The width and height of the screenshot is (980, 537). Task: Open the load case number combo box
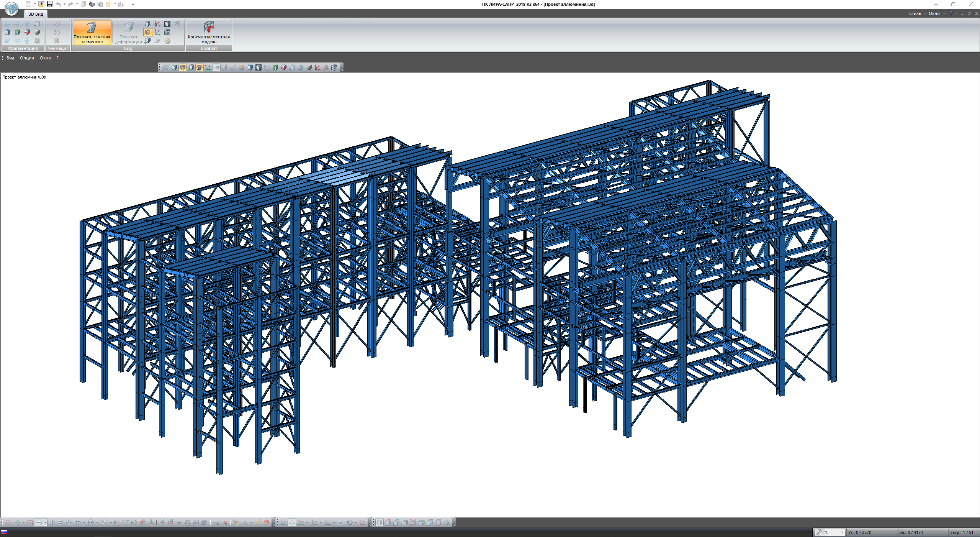(834, 532)
